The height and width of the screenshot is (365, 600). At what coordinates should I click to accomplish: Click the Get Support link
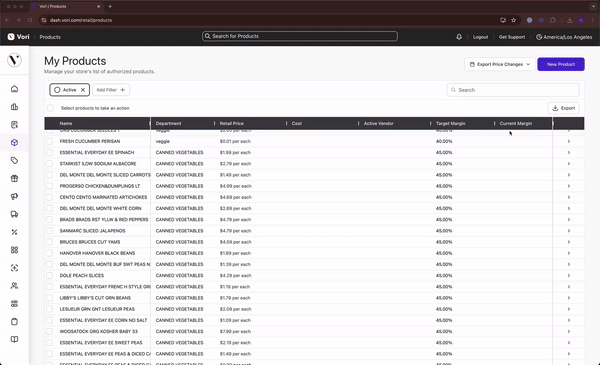pyautogui.click(x=512, y=37)
